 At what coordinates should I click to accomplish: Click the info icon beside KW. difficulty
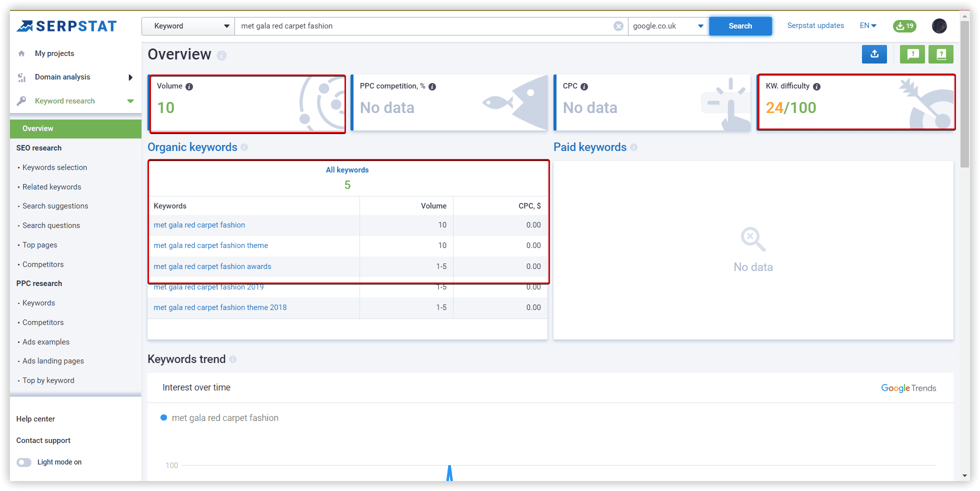[816, 86]
